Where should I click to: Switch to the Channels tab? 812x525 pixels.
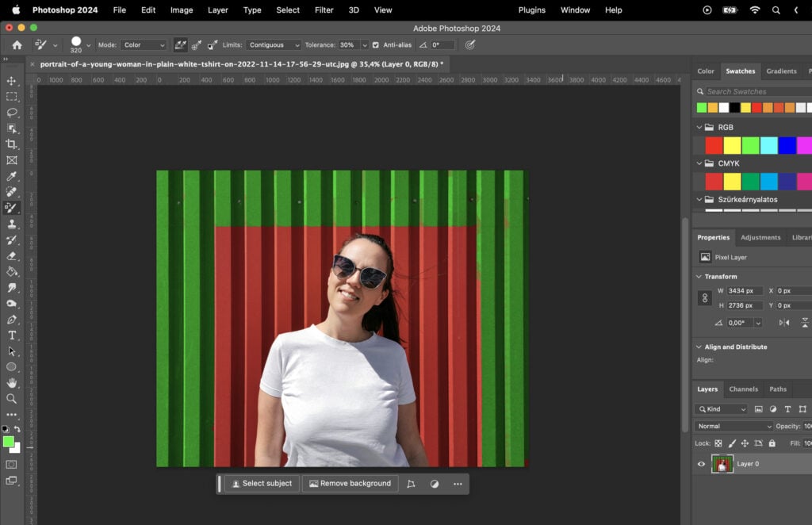tap(744, 389)
